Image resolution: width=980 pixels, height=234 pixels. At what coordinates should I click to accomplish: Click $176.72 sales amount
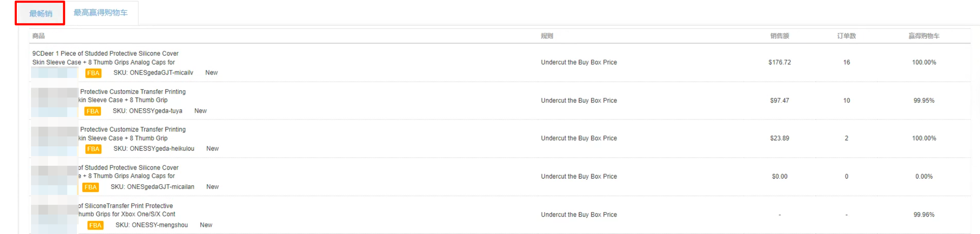[779, 62]
